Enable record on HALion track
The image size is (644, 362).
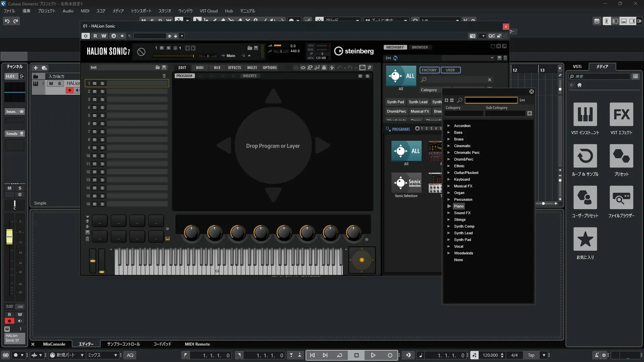pyautogui.click(x=69, y=90)
